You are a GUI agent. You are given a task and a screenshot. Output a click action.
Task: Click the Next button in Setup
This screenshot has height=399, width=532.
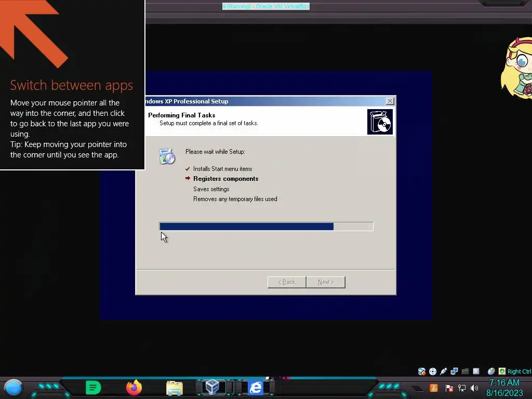click(x=326, y=282)
